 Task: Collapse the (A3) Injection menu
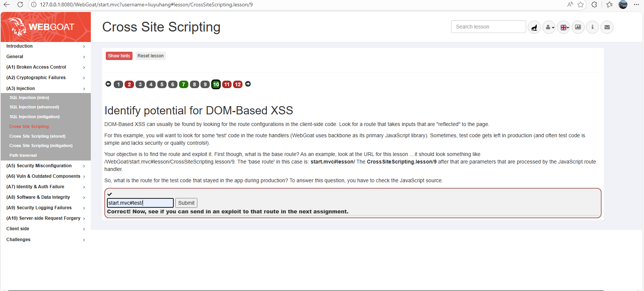pyautogui.click(x=46, y=88)
